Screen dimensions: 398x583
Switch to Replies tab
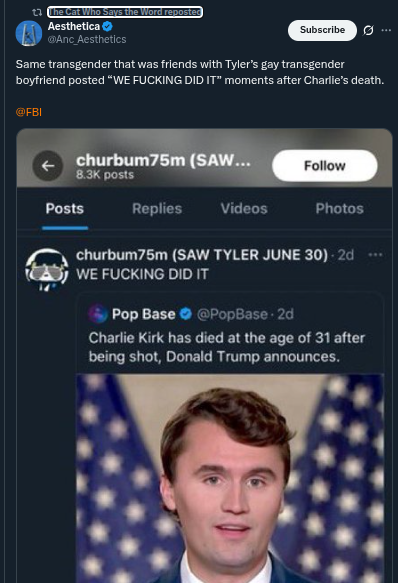157,209
